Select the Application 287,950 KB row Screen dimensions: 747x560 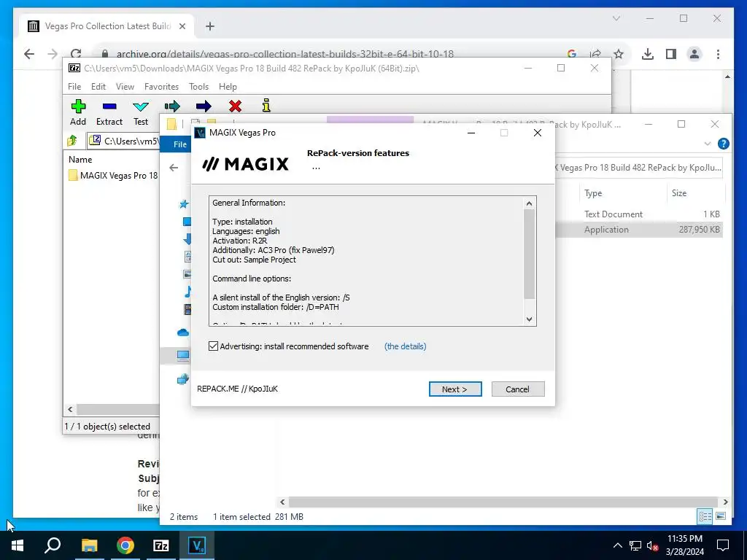tap(639, 230)
